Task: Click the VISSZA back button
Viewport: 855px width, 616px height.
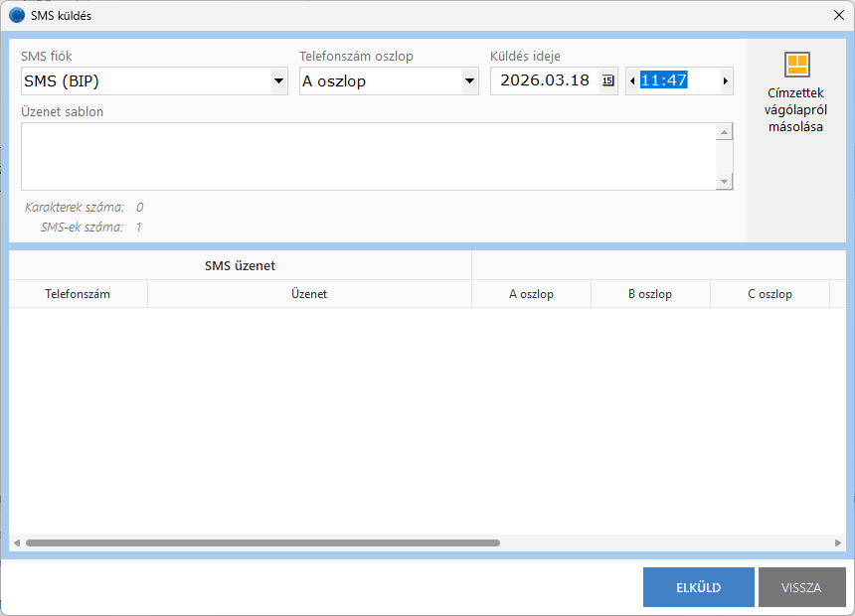Action: (801, 587)
